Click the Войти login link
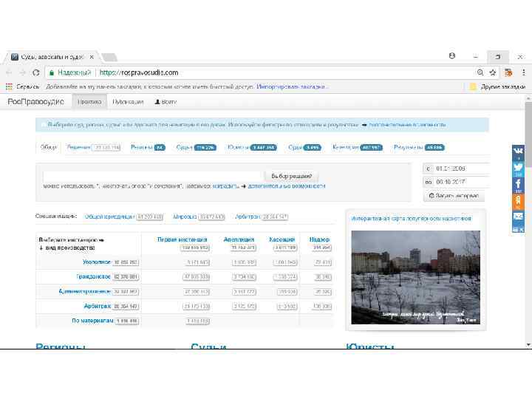The width and height of the screenshot is (532, 399). pos(166,102)
